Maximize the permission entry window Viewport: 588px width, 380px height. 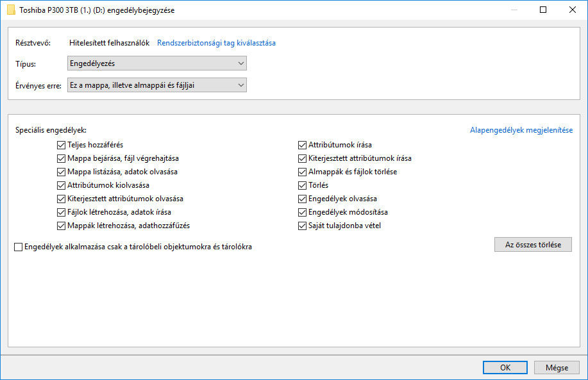point(543,10)
